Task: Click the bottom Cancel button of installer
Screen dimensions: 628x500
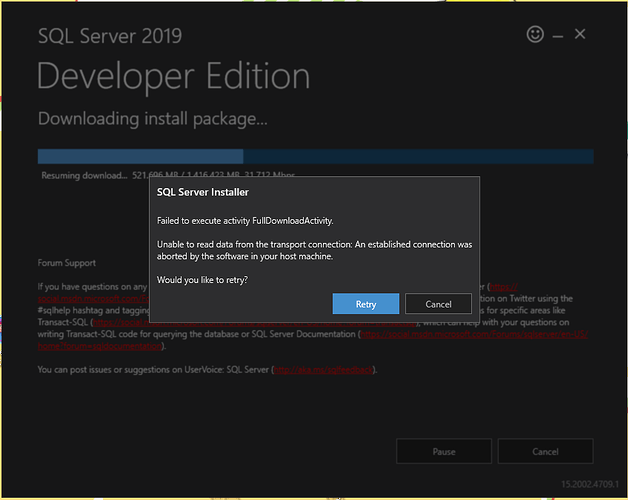Action: tap(545, 451)
